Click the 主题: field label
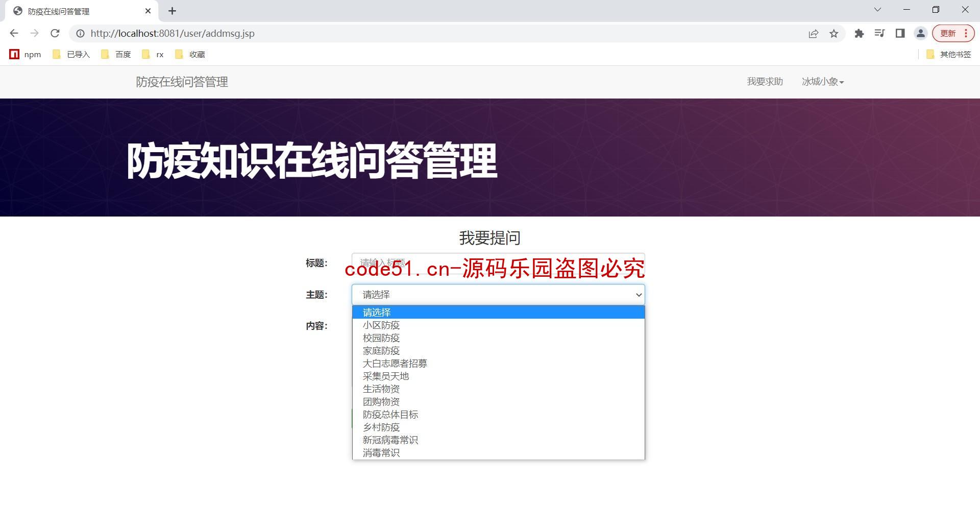Screen dimensions: 980x526 [x=316, y=295]
